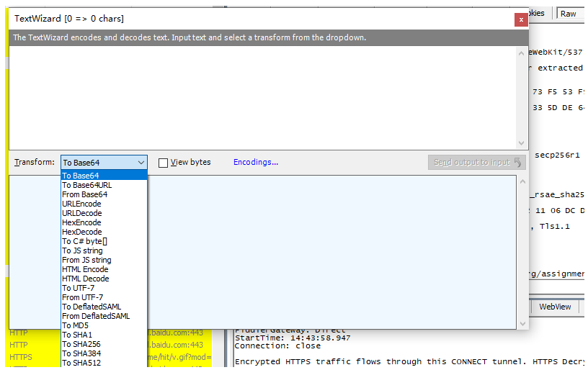This screenshot has width=588, height=375.
Task: Click the TextWizard title bar text
Action: pos(69,19)
